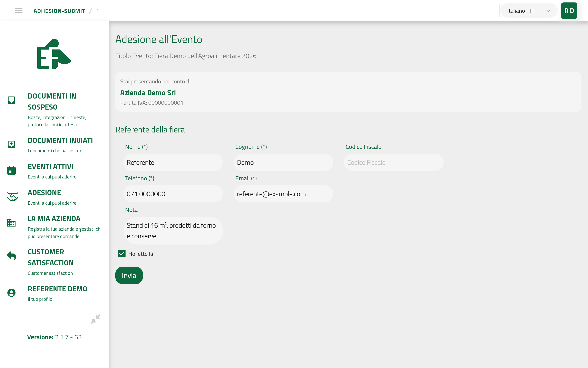Open the Documenti Inviati section
The image size is (588, 368).
(60, 140)
